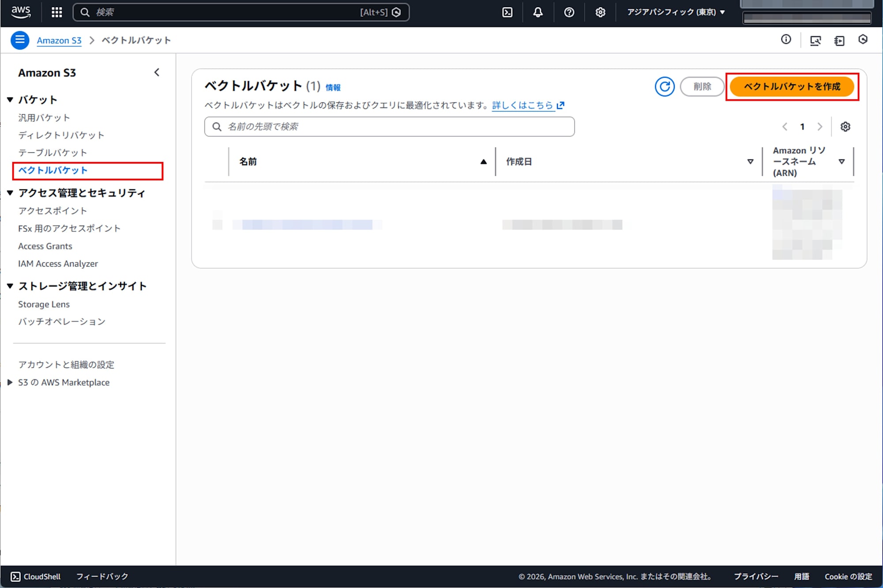The width and height of the screenshot is (883, 588).
Task: Open region selector アジアパシフィック (東京)
Action: [676, 12]
